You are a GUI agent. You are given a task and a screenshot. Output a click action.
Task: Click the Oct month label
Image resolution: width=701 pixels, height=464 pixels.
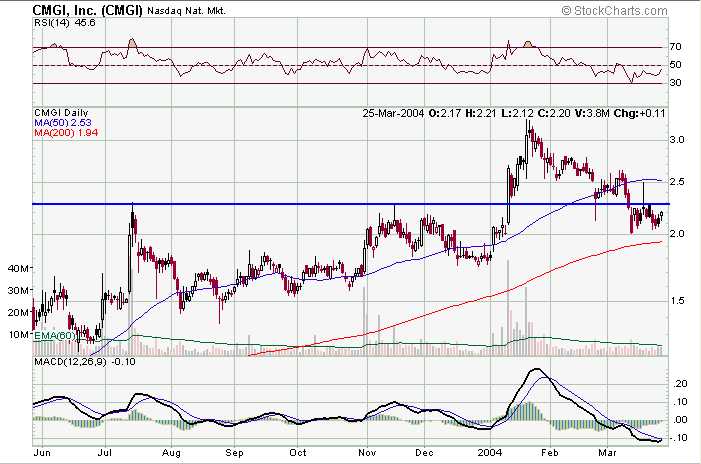[x=298, y=452]
